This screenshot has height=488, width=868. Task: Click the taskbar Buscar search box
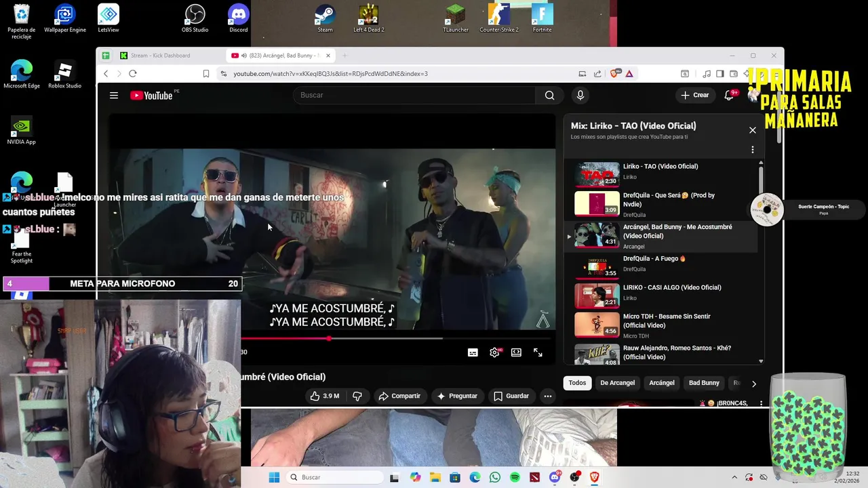(335, 477)
